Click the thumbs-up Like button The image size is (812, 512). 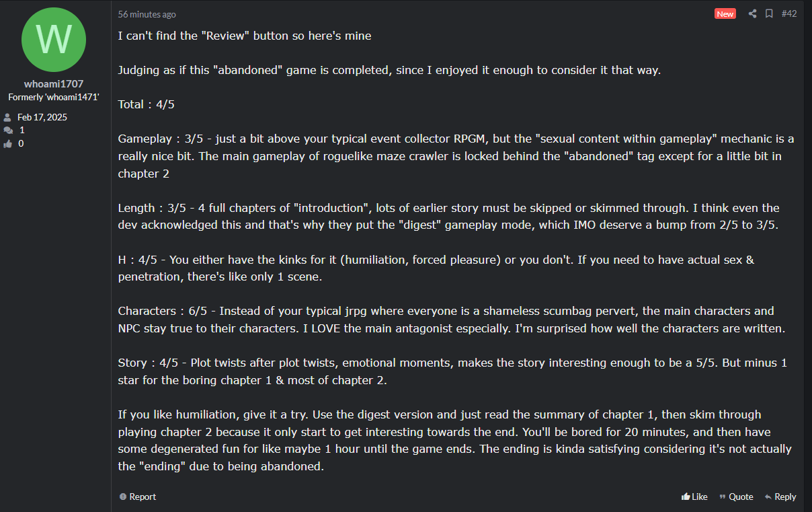[x=694, y=497]
